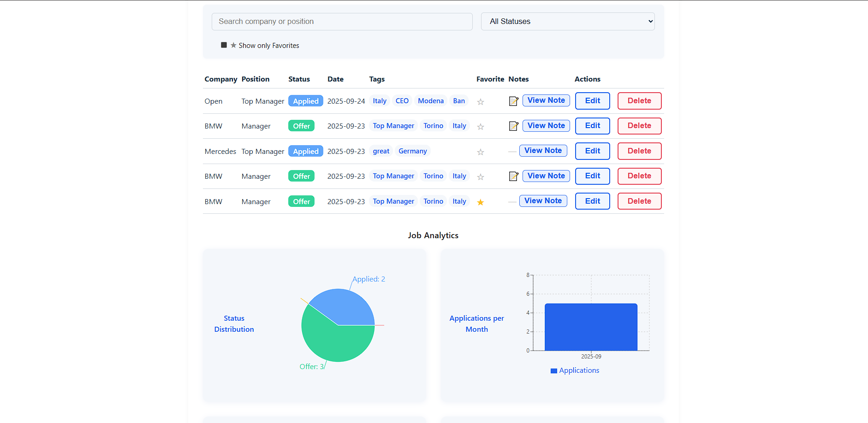Image resolution: width=868 pixels, height=423 pixels.
Task: Click the note icon on the first BMW row
Action: click(x=513, y=126)
